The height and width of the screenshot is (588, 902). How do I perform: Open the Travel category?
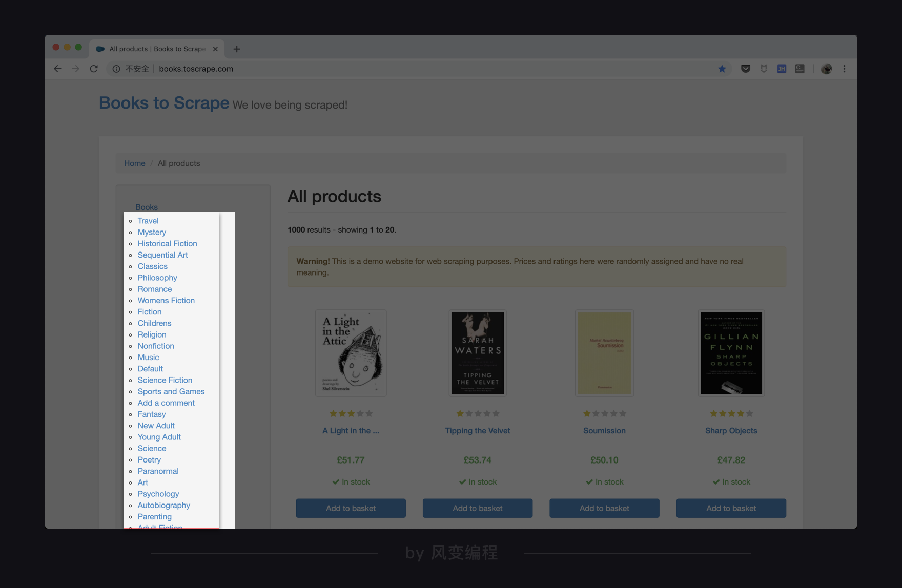pyautogui.click(x=148, y=221)
